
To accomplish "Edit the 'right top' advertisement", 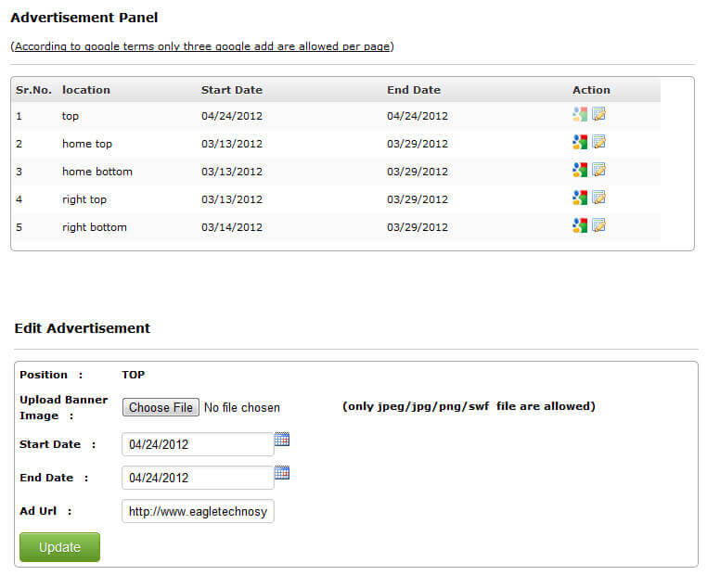I will (x=598, y=198).
